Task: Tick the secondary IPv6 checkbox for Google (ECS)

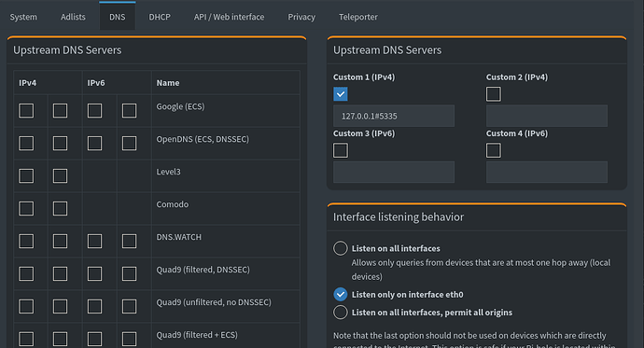Action: (129, 110)
